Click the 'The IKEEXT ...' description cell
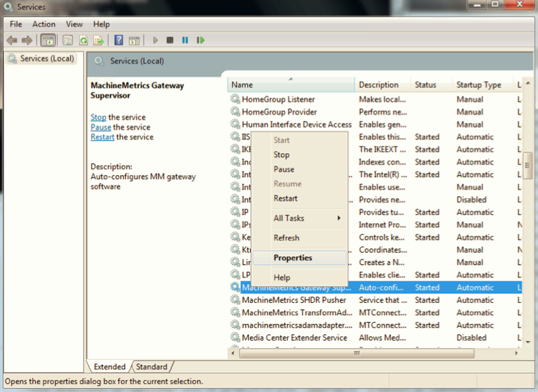The image size is (538, 392). pos(382,149)
